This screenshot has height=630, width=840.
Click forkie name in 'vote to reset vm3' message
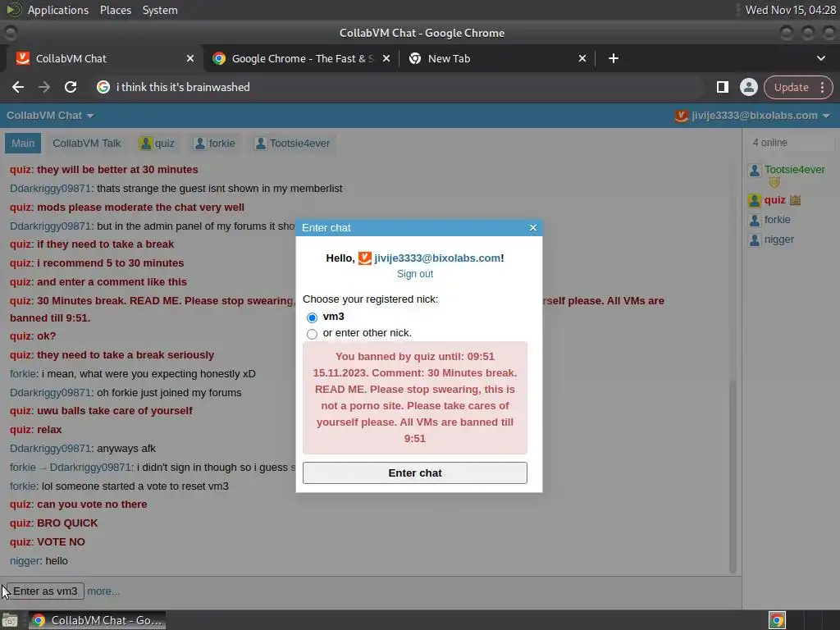22,486
